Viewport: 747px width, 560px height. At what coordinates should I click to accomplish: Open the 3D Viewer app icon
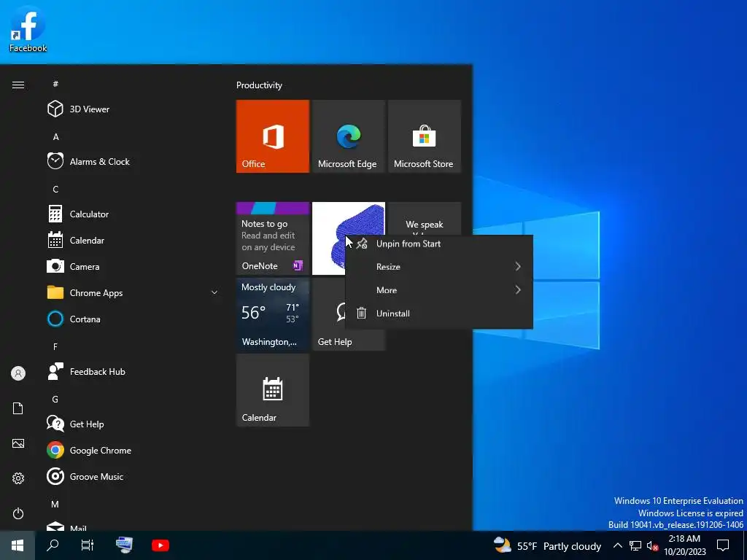pos(55,109)
